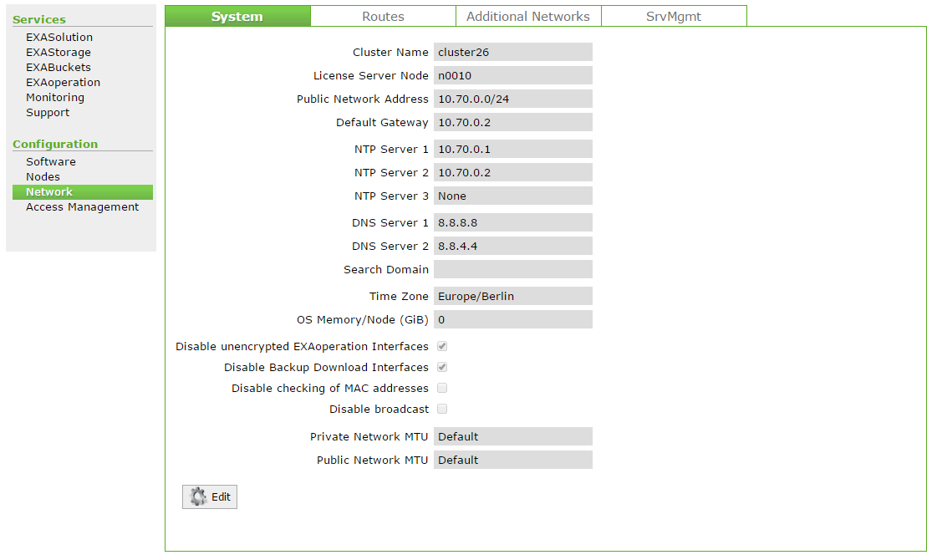Open EXABuckets from the sidebar
Image resolution: width=937 pixels, height=560 pixels.
[59, 68]
